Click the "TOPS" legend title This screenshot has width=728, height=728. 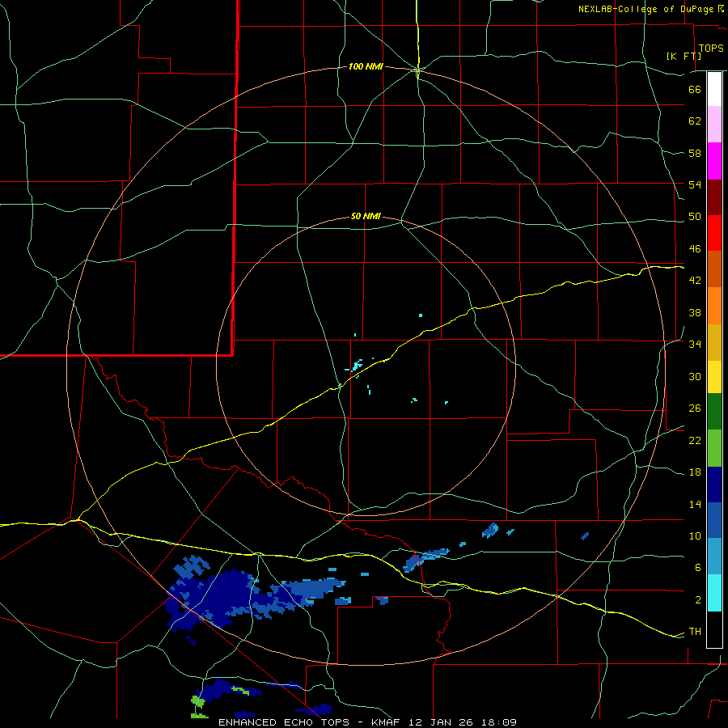711,49
